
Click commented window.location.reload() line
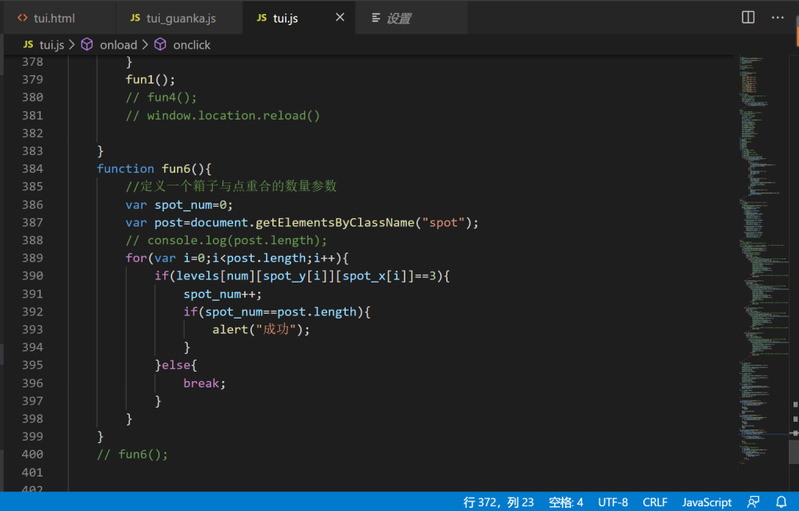click(x=223, y=116)
